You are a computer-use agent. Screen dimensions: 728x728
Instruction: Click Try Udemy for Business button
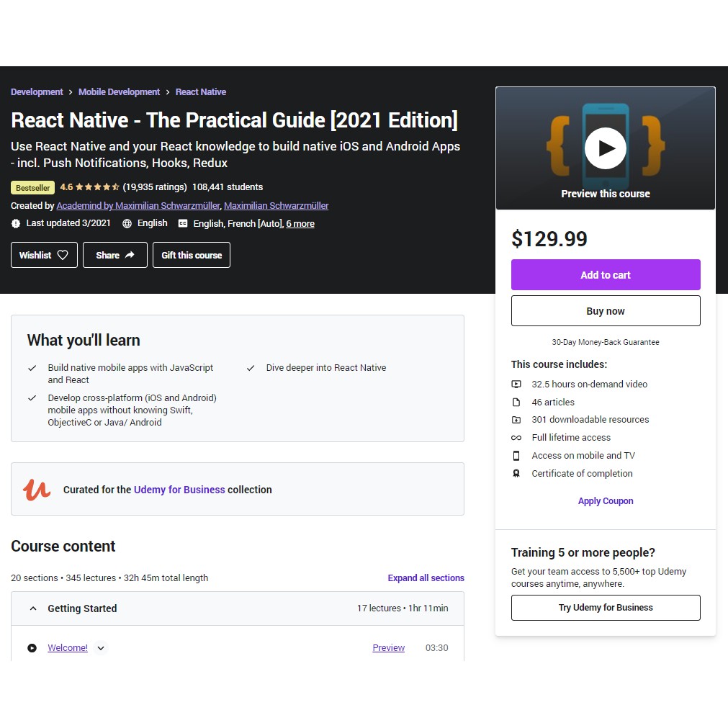point(605,608)
